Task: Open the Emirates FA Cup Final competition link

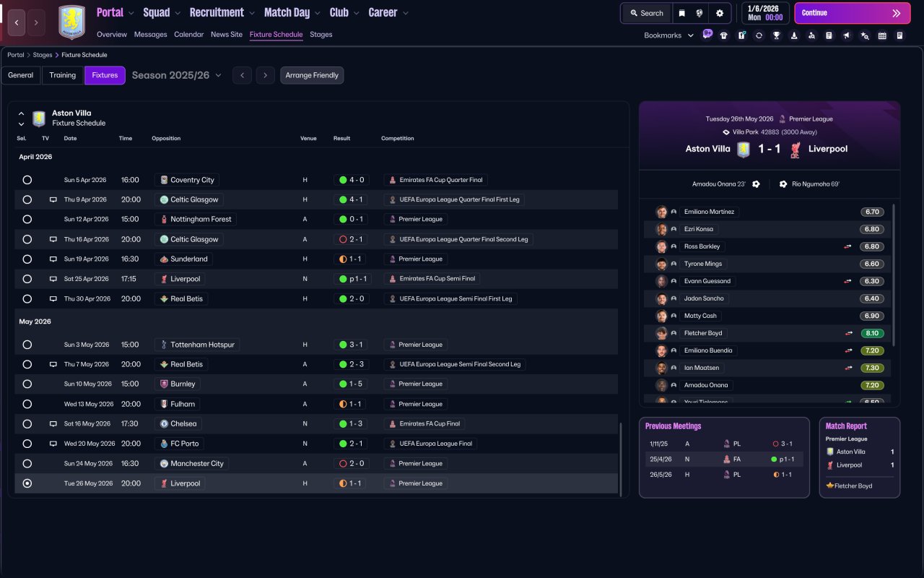Action: [x=424, y=424]
